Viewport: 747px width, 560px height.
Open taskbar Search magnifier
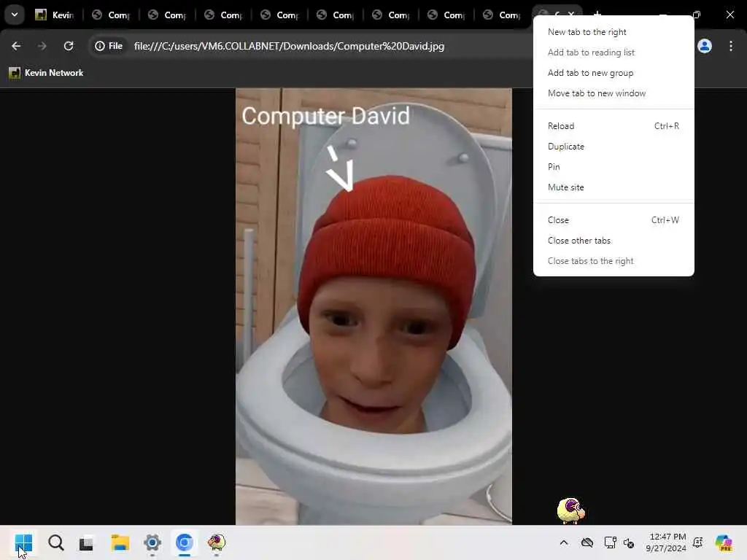tap(55, 542)
